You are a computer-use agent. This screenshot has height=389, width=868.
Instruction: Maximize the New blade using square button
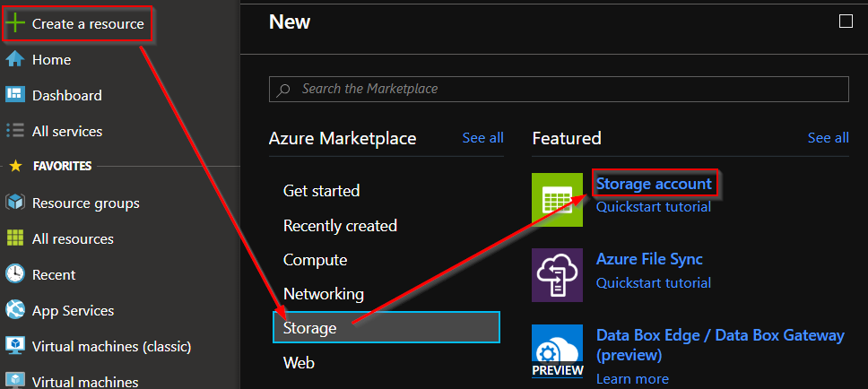click(x=846, y=21)
